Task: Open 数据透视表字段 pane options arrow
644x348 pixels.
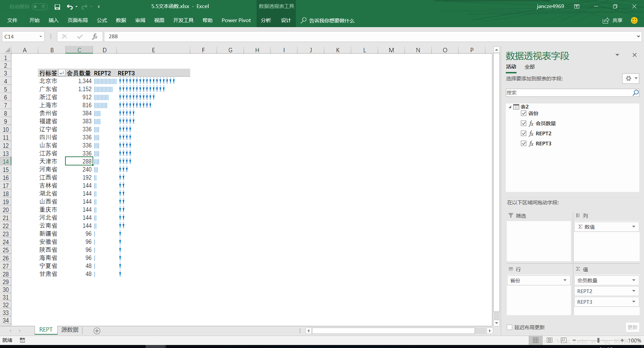Action: point(617,55)
